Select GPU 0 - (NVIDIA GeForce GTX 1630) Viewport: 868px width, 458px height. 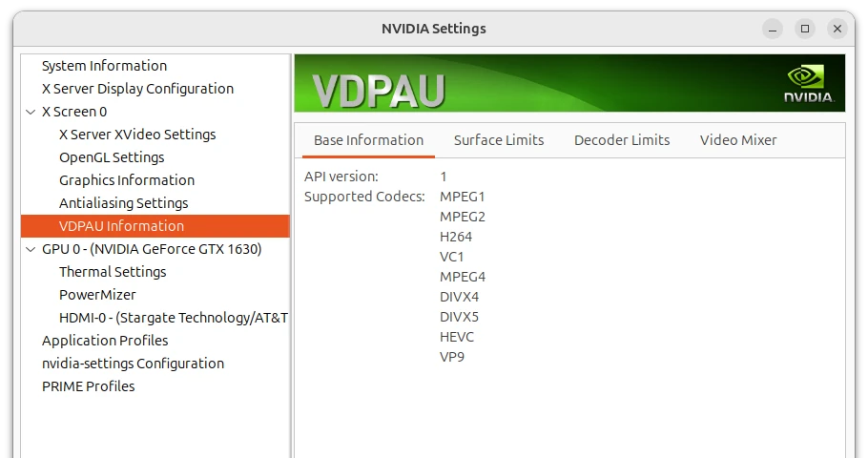point(152,249)
